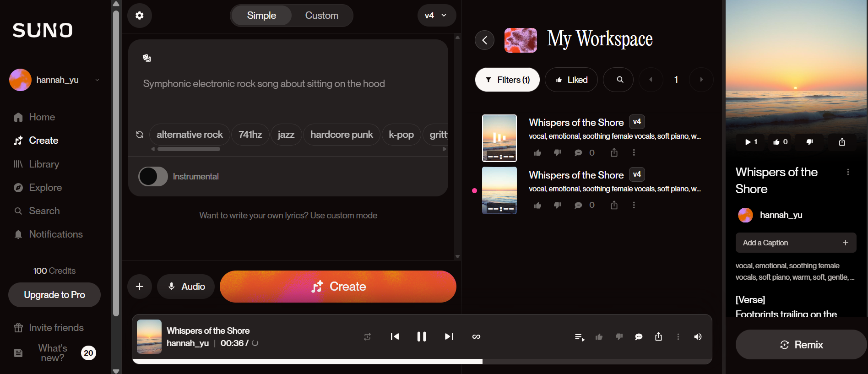Open the Filters (1) dropdown
The width and height of the screenshot is (868, 374).
tap(507, 80)
